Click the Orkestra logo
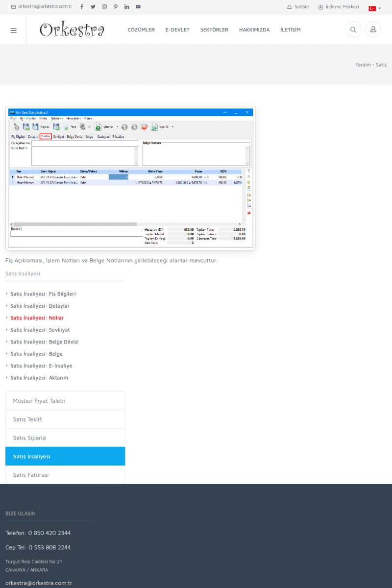This screenshot has height=588, width=392. [x=72, y=30]
